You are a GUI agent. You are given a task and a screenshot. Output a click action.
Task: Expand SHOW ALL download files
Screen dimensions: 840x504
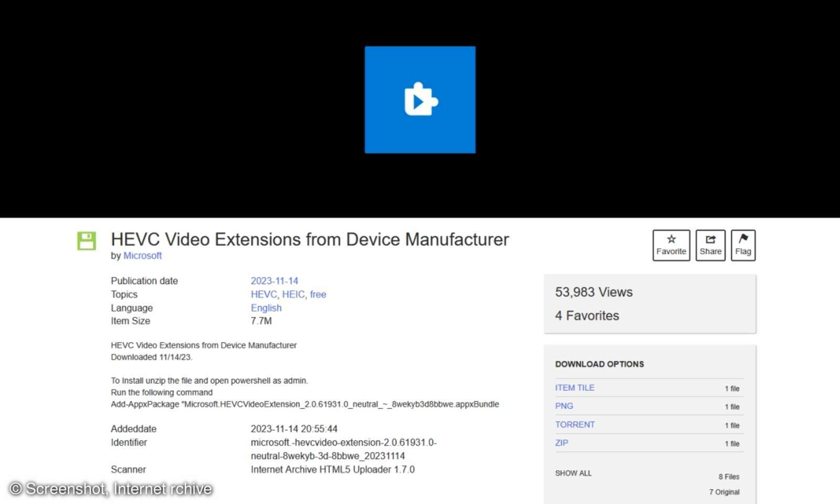573,473
